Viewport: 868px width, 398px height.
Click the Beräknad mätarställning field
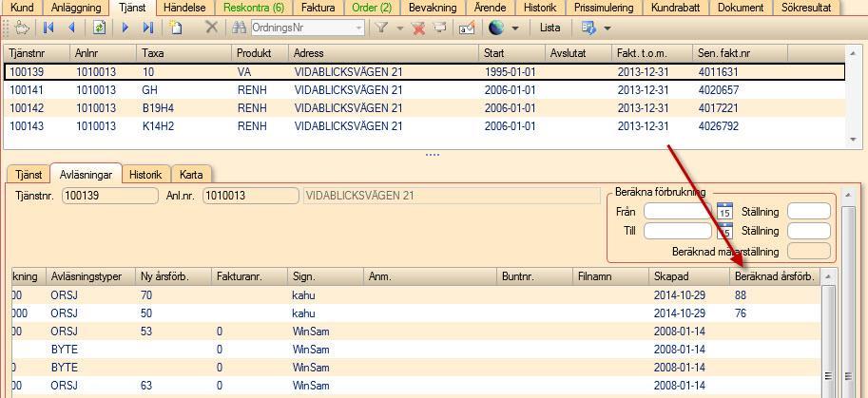coord(809,251)
